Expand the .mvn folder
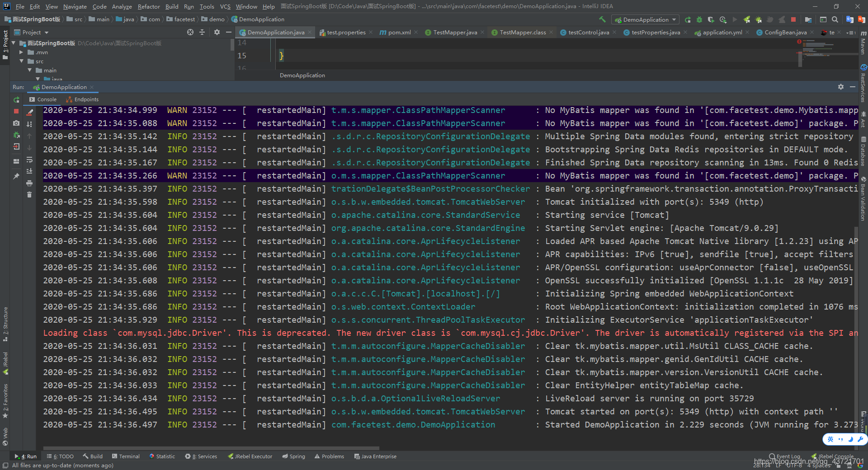Screen dimensions: 868x470 21,52
